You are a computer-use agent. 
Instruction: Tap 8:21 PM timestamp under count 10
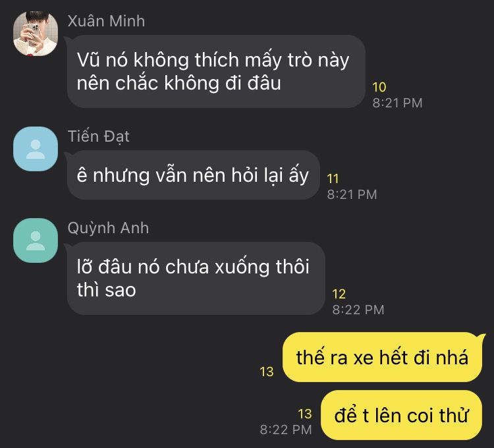tap(397, 103)
